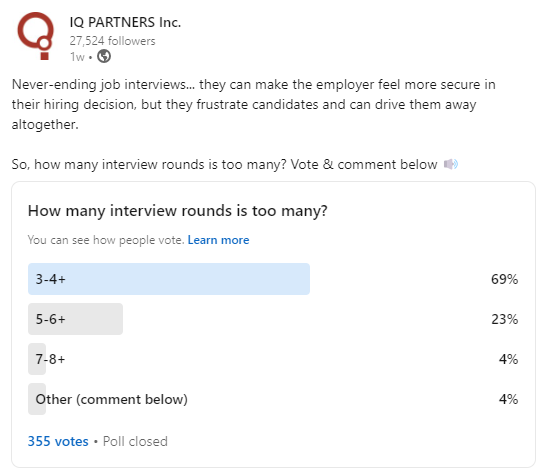Click the post text about never-ending interviews

click(x=254, y=105)
